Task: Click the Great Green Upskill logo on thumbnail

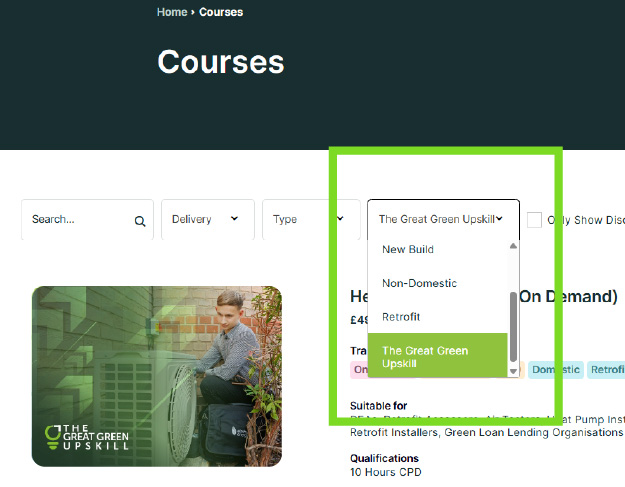Action: pyautogui.click(x=87, y=437)
